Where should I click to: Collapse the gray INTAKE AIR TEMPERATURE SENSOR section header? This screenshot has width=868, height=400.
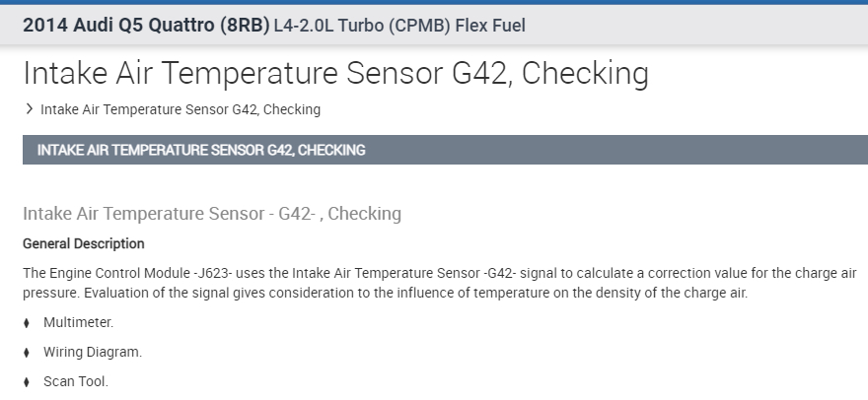[444, 150]
